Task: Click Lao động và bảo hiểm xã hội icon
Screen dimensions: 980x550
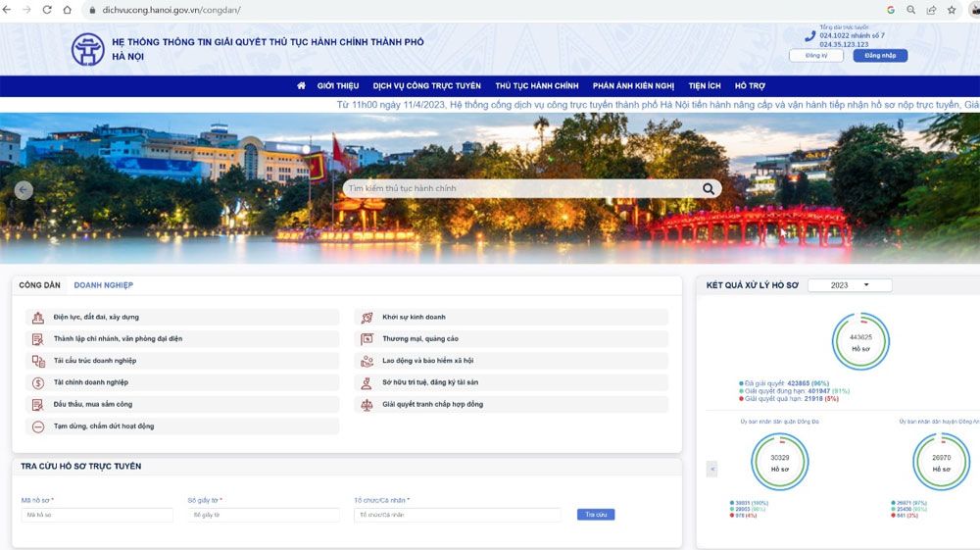Action: (367, 361)
